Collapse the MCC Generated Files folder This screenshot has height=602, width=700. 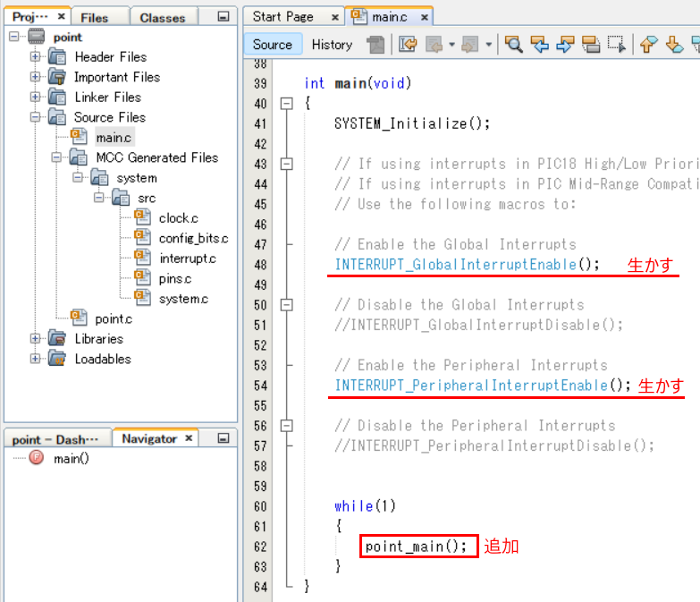(57, 157)
